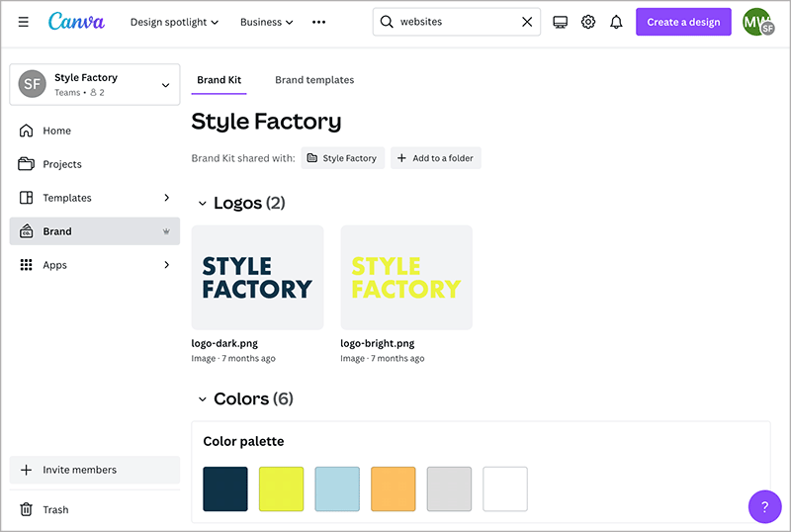Select the light gray color swatch
Screen dimensions: 791x532
tap(450, 488)
